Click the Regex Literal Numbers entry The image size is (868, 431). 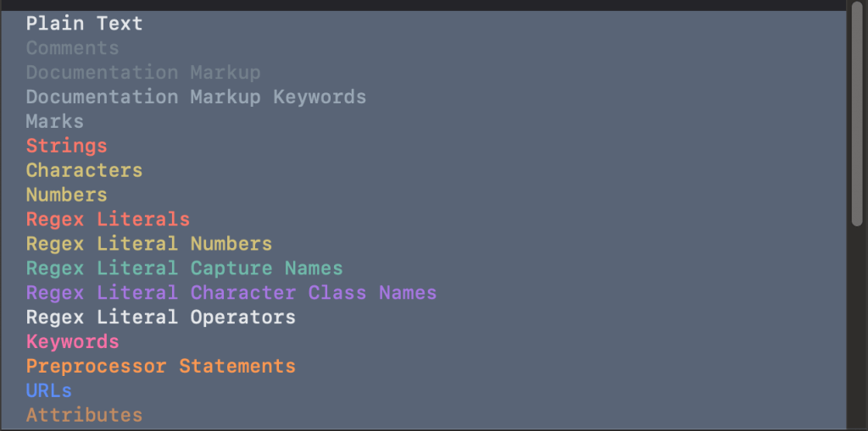(x=148, y=244)
